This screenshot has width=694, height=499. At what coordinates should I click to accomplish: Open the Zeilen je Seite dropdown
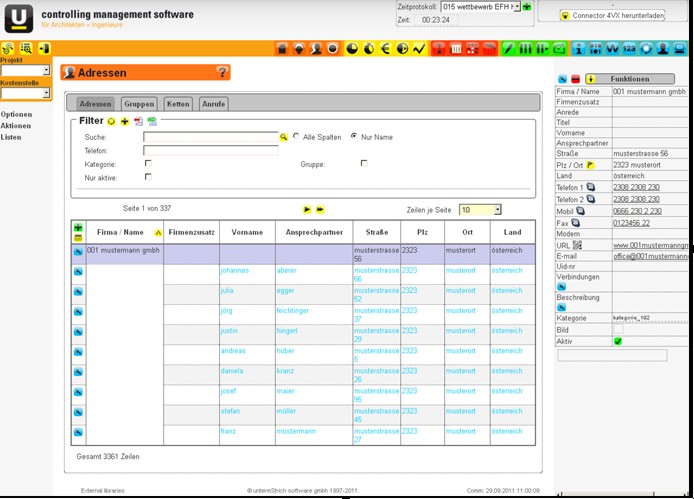pyautogui.click(x=480, y=210)
